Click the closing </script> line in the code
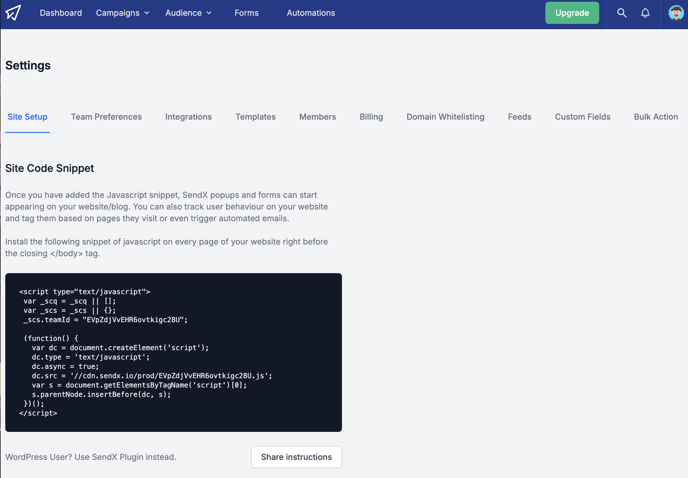 coord(38,413)
